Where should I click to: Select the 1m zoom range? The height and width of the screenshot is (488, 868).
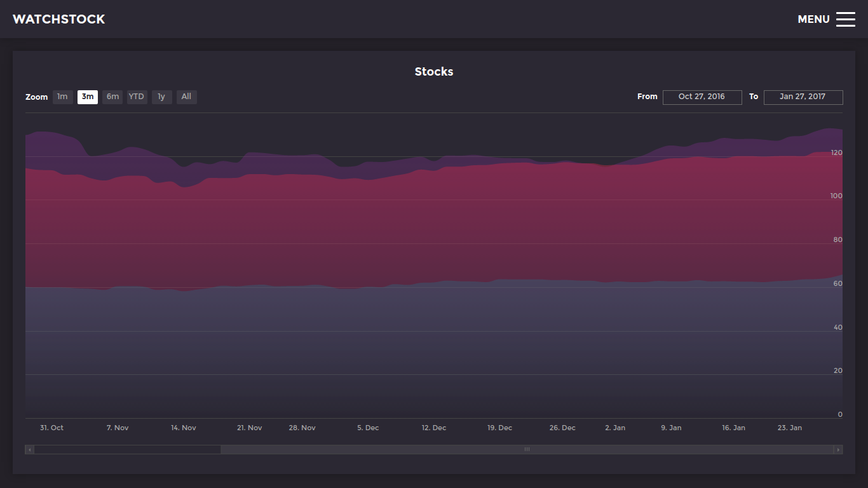tap(62, 97)
